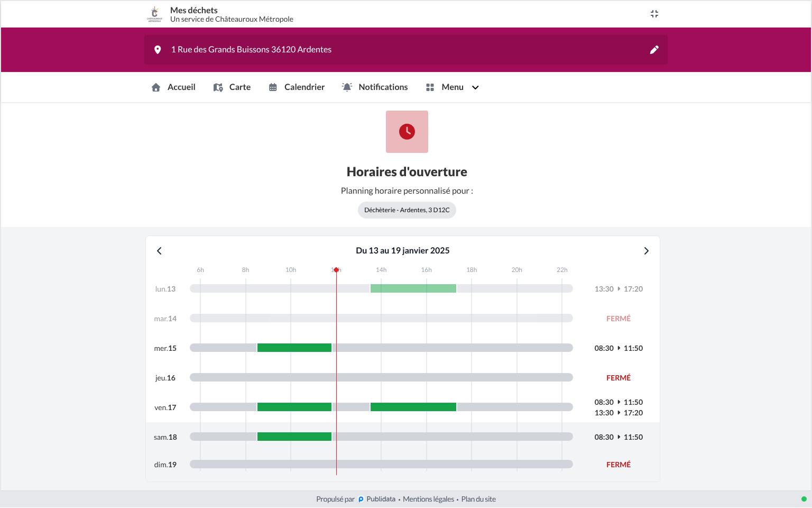Click Wednesday 15 morning green slot

[x=294, y=348]
